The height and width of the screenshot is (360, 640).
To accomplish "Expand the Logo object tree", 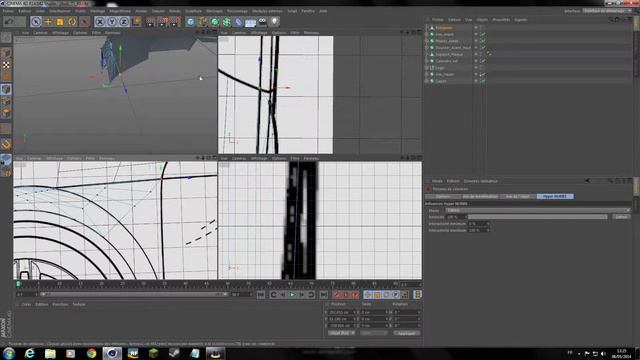I will tap(427, 67).
